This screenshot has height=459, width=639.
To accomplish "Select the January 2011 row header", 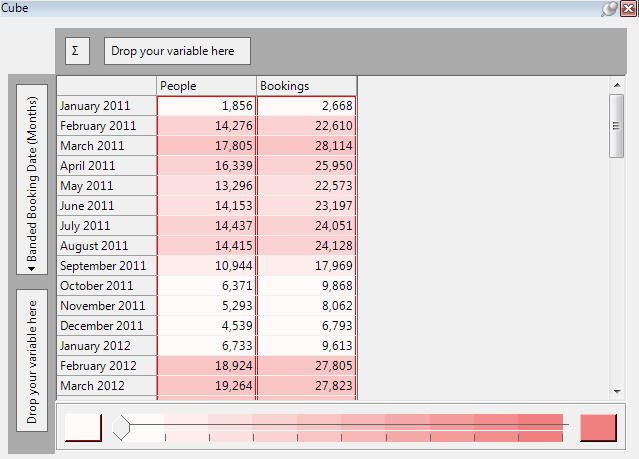I will [x=107, y=106].
